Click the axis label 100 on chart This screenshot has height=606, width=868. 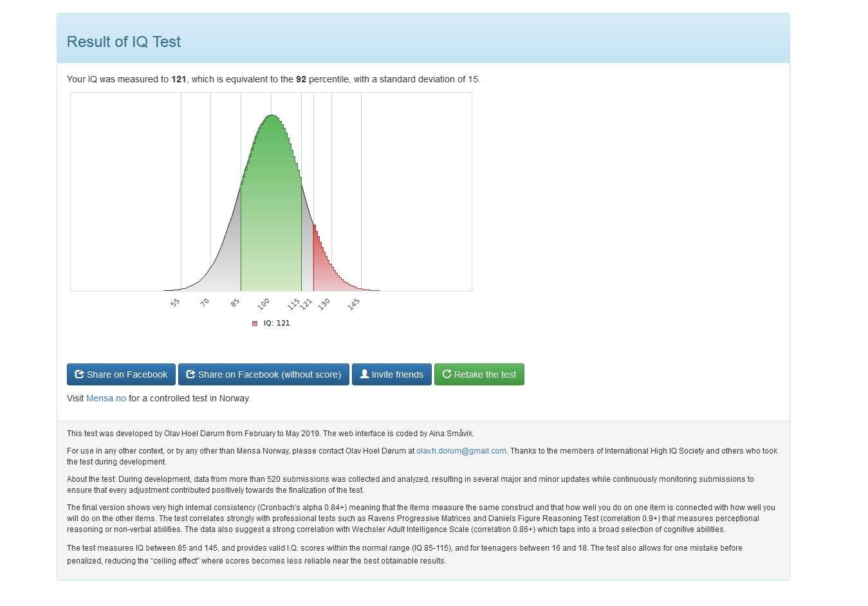click(x=264, y=304)
